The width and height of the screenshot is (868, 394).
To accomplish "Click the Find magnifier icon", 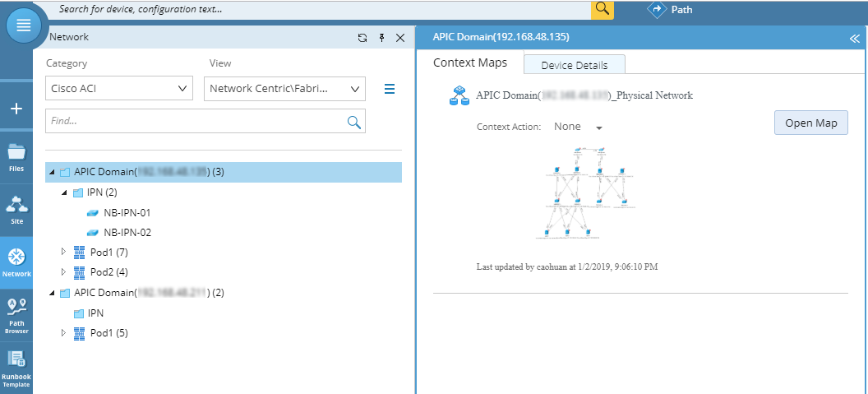I will (354, 122).
